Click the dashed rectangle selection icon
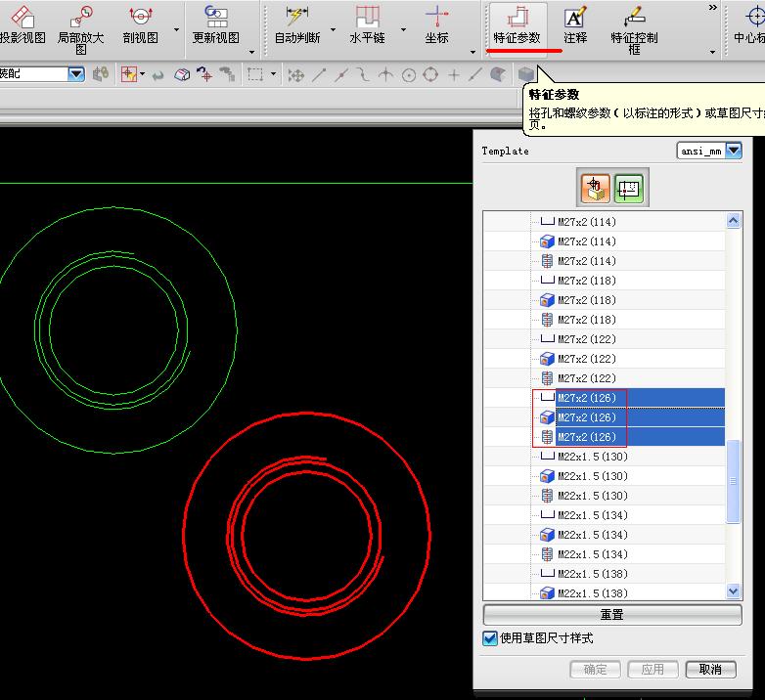765x700 pixels. pos(255,74)
